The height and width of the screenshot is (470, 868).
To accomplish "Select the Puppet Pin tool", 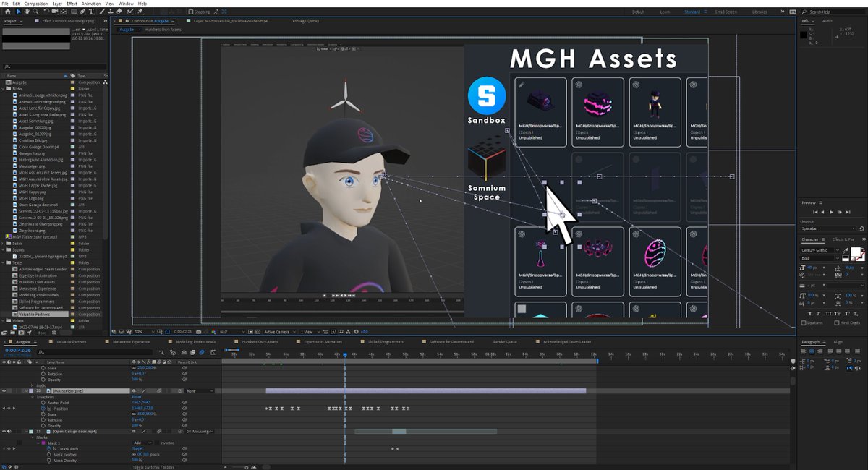I will pos(140,12).
